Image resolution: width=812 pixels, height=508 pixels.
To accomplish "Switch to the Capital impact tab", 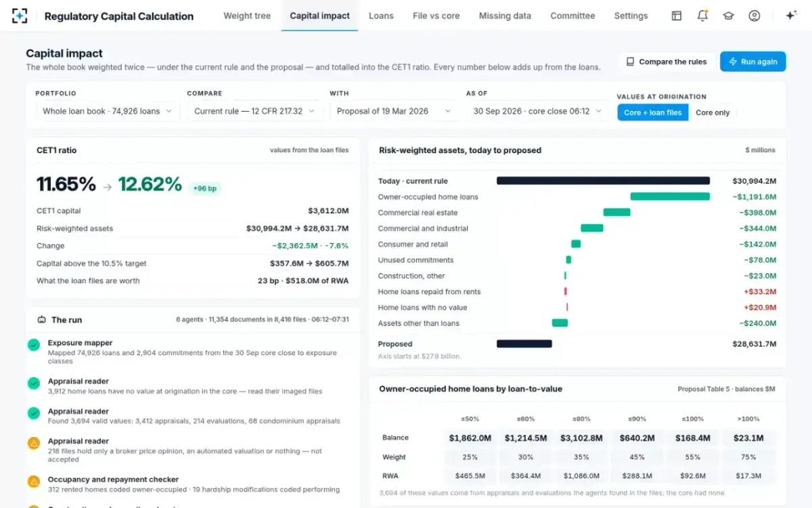I will 320,16.
